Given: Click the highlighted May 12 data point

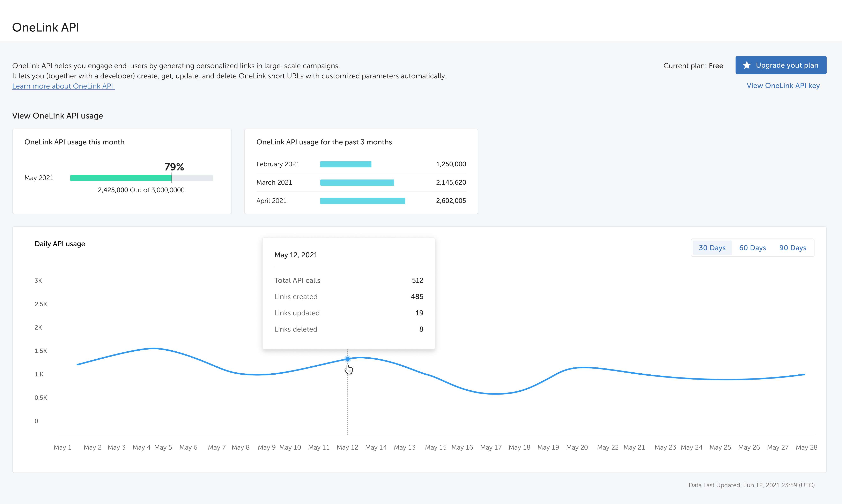Looking at the screenshot, I should click(347, 359).
